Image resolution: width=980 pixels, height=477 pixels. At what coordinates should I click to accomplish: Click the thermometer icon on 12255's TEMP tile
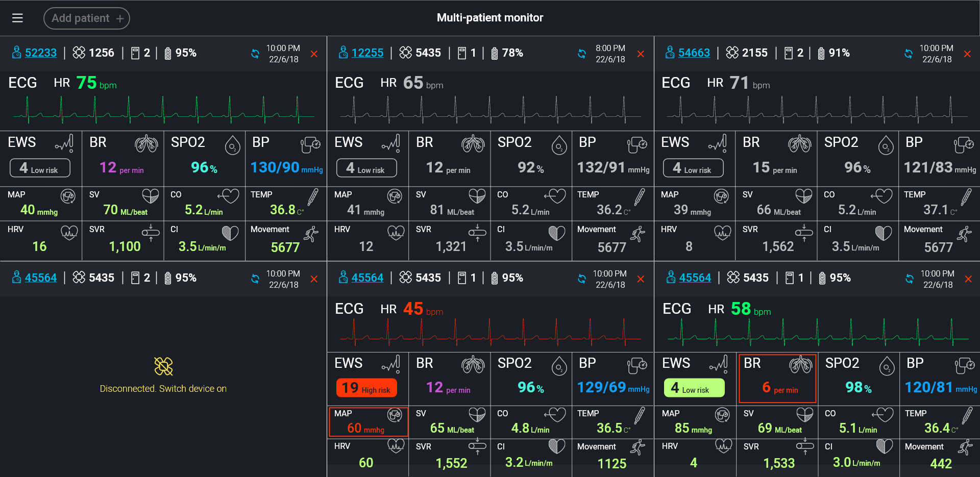pyautogui.click(x=640, y=196)
